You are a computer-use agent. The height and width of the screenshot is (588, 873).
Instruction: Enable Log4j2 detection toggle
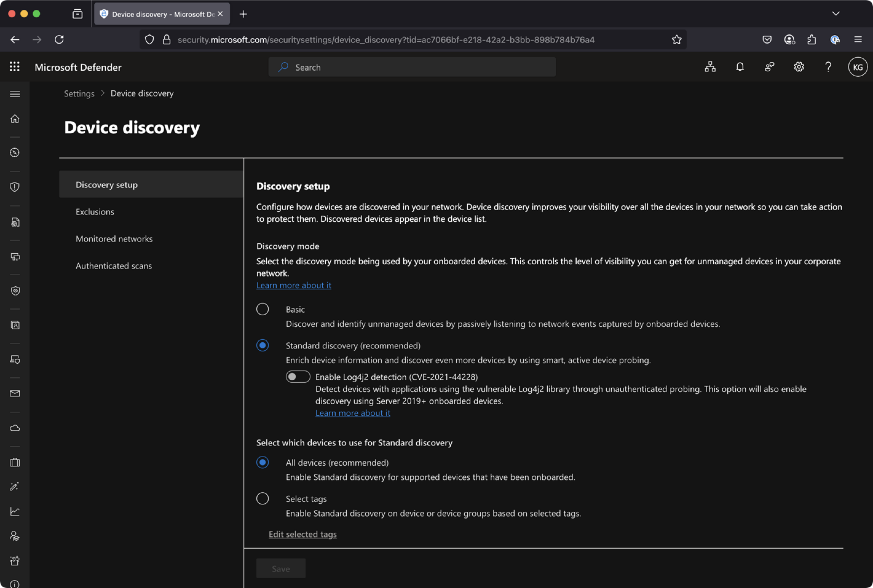(298, 377)
